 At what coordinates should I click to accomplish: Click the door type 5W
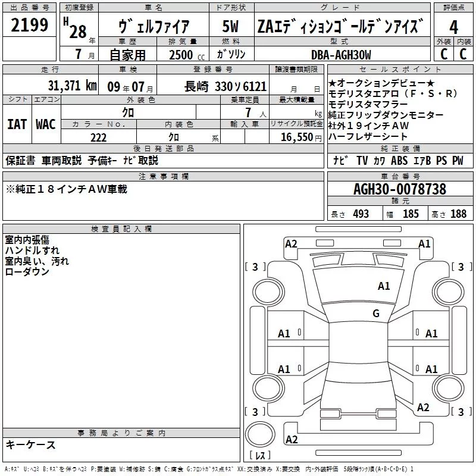[x=231, y=26]
